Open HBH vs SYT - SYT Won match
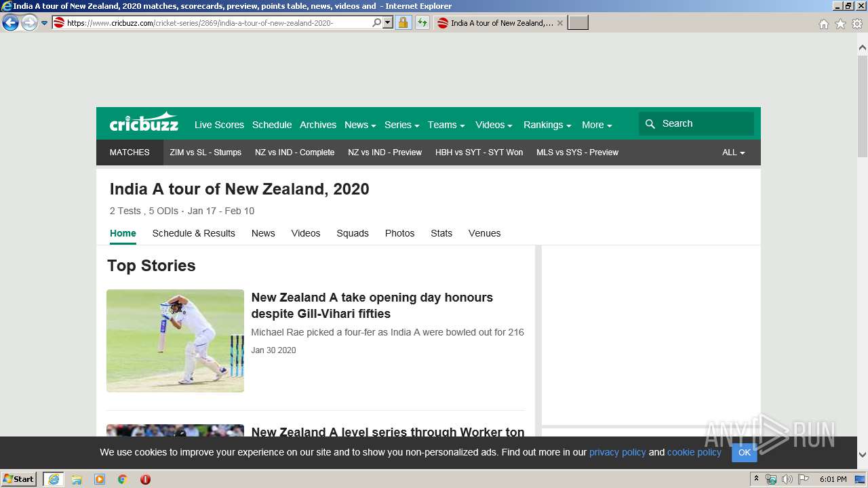The width and height of the screenshot is (868, 488). coord(479,152)
